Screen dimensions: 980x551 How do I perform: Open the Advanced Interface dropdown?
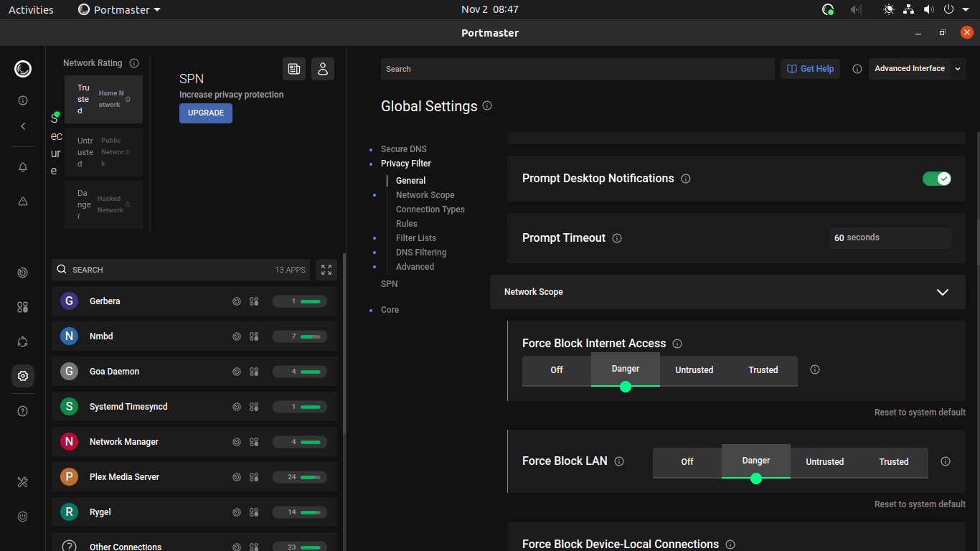pyautogui.click(x=917, y=68)
